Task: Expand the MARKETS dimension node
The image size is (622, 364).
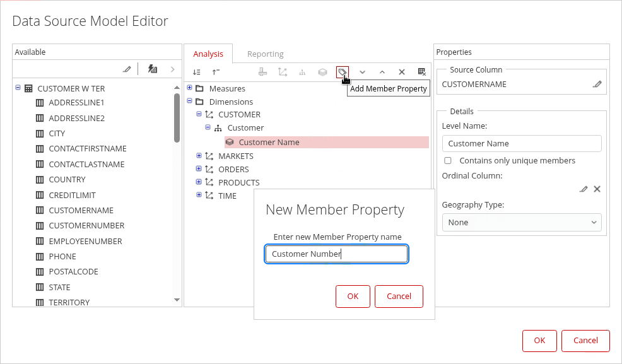Action: coord(199,156)
